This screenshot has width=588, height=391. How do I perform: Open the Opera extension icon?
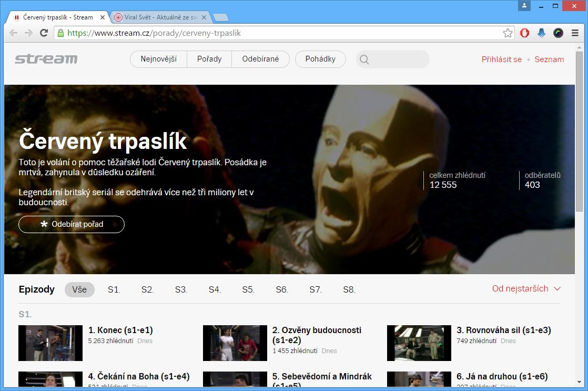525,33
